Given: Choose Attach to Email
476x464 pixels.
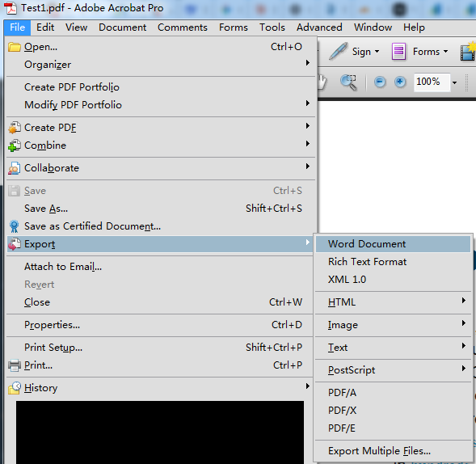Looking at the screenshot, I should pyautogui.click(x=161, y=267).
